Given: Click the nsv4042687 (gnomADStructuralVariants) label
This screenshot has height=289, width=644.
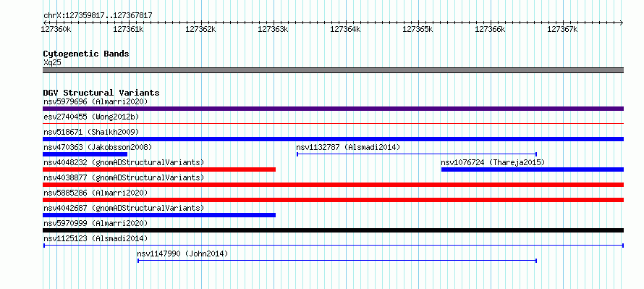Looking at the screenshot, I should (124, 208).
